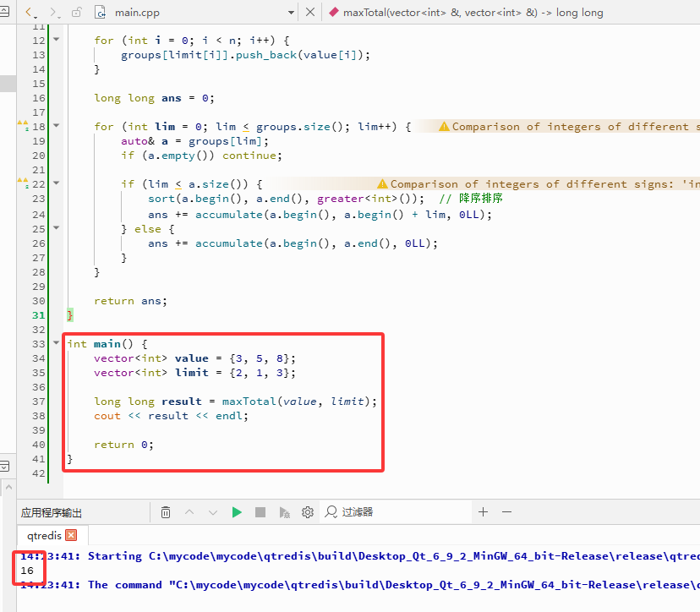Click the 'return ans;' statement
700x612 pixels.
pos(130,301)
